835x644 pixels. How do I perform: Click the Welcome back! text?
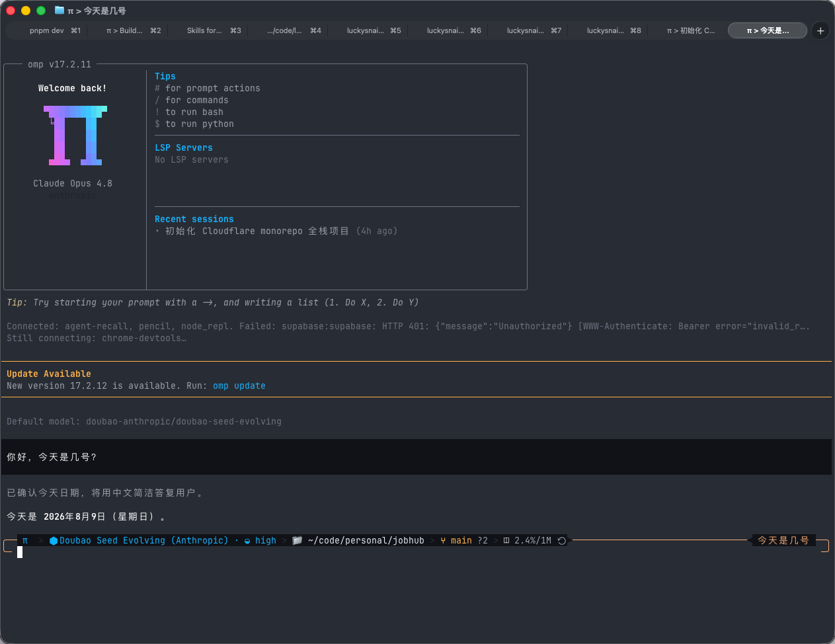coord(73,89)
